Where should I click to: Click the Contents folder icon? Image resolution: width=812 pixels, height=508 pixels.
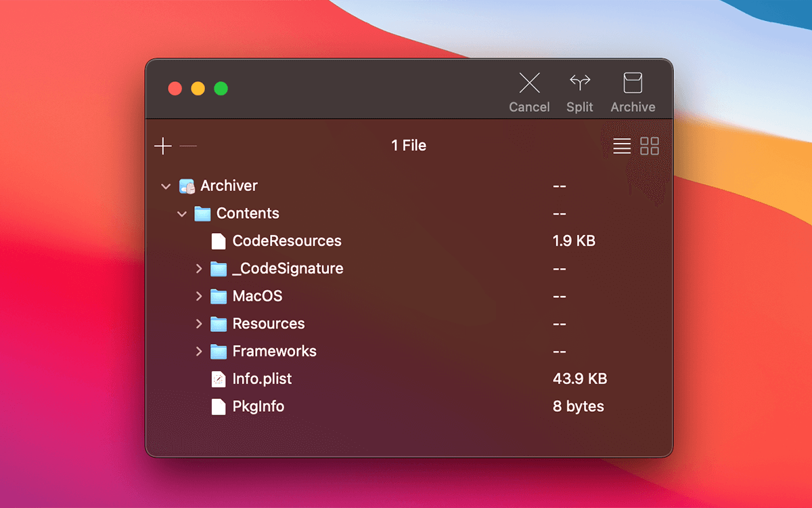(x=202, y=213)
